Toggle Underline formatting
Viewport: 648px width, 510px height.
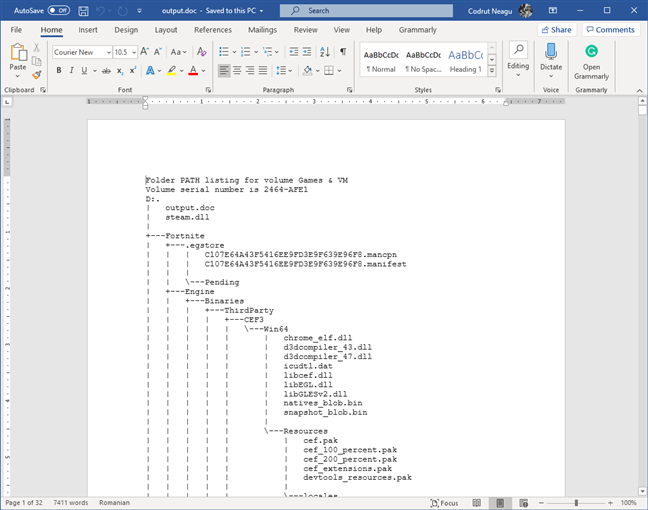point(84,71)
